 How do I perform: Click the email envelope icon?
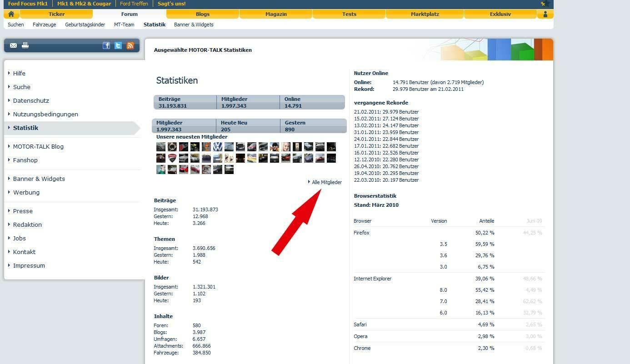click(x=13, y=45)
